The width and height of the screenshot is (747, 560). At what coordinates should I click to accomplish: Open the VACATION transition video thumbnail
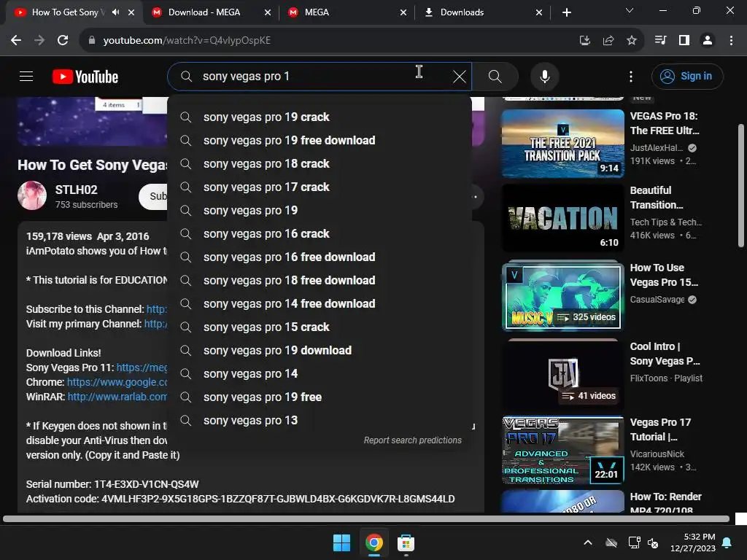562,218
